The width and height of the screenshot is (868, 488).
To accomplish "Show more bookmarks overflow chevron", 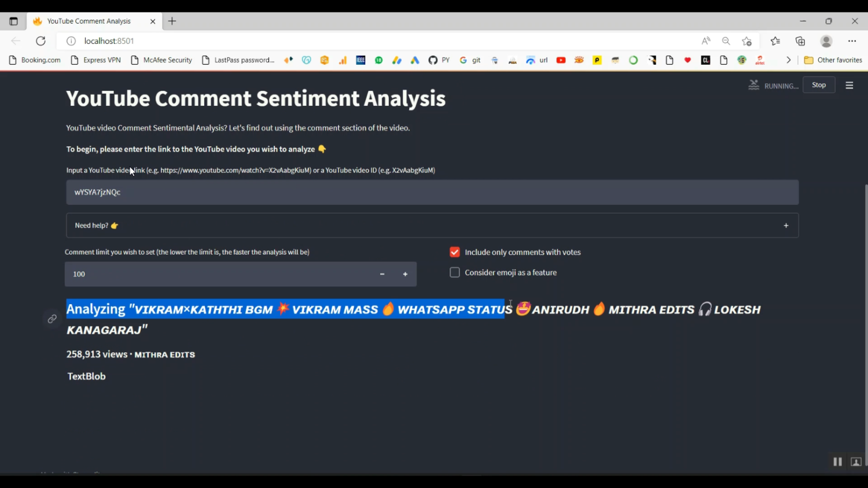I will [788, 60].
